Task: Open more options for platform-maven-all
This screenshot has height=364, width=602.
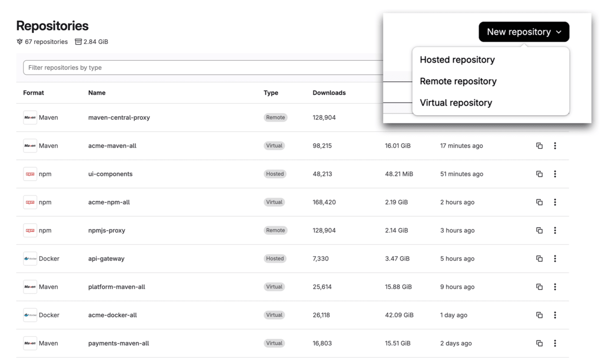Action: click(x=555, y=287)
